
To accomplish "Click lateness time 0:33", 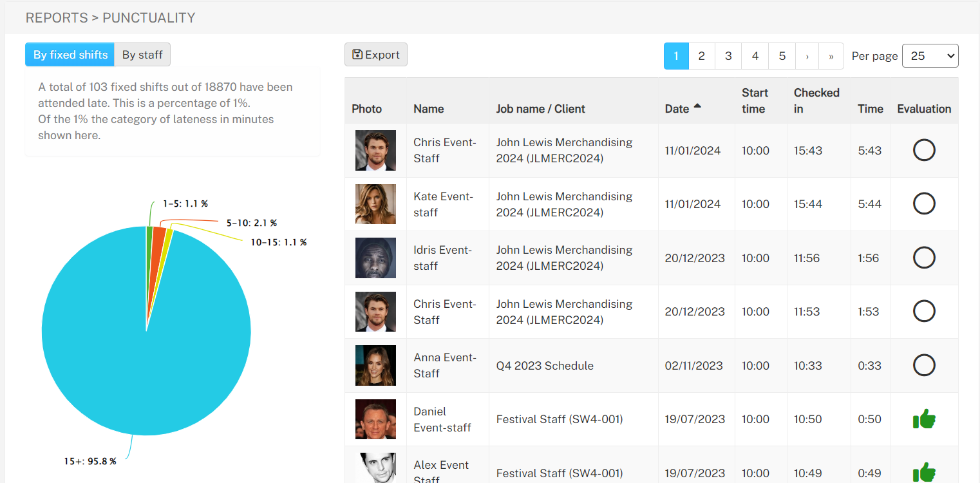I will pyautogui.click(x=869, y=366).
